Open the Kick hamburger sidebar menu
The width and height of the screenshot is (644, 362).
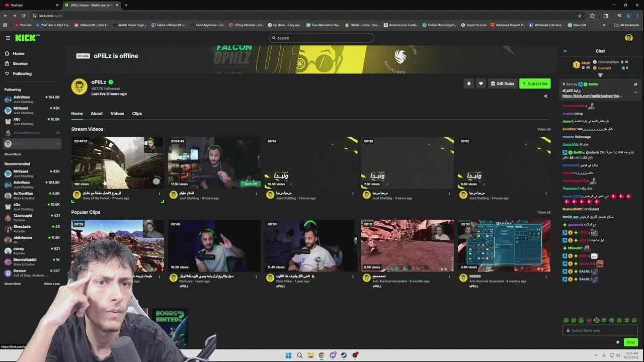point(8,38)
